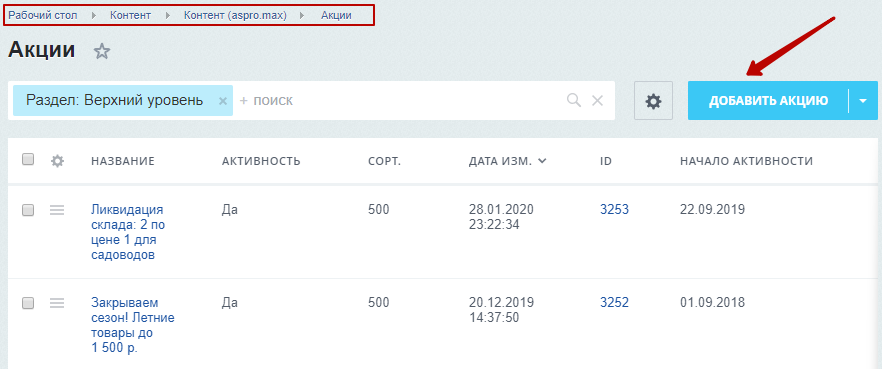Expand the 'Добавить акцию' dropdown arrow
Image resolution: width=882 pixels, height=369 pixels.
863,101
